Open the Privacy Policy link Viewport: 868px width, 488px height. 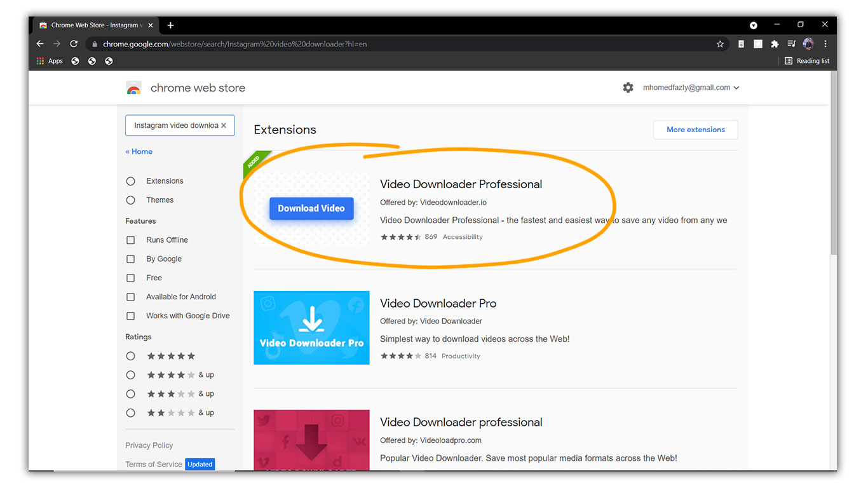(149, 445)
